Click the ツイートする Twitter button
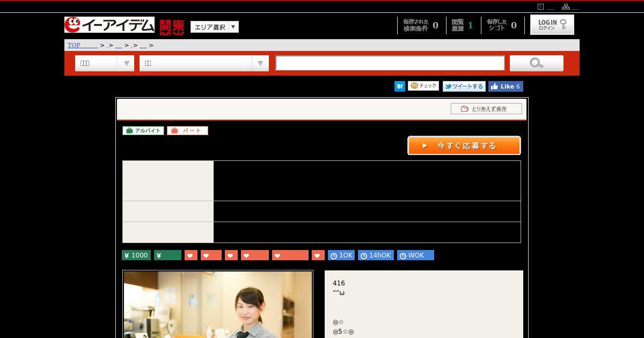Screen dimensions: 644x338 point(464,86)
